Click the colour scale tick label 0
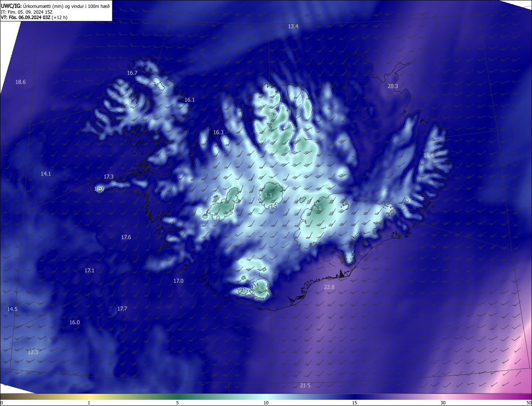The height and width of the screenshot is (406, 532). click(x=2, y=403)
